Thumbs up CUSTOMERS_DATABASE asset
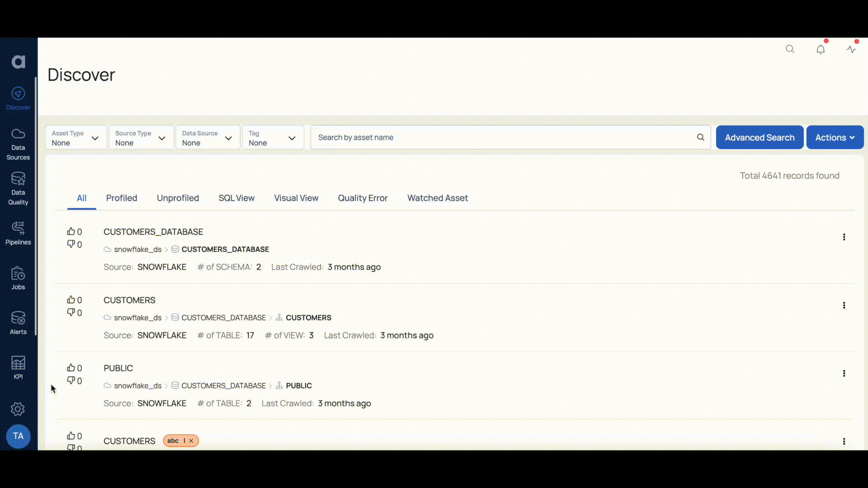The width and height of the screenshot is (868, 488). [71, 231]
